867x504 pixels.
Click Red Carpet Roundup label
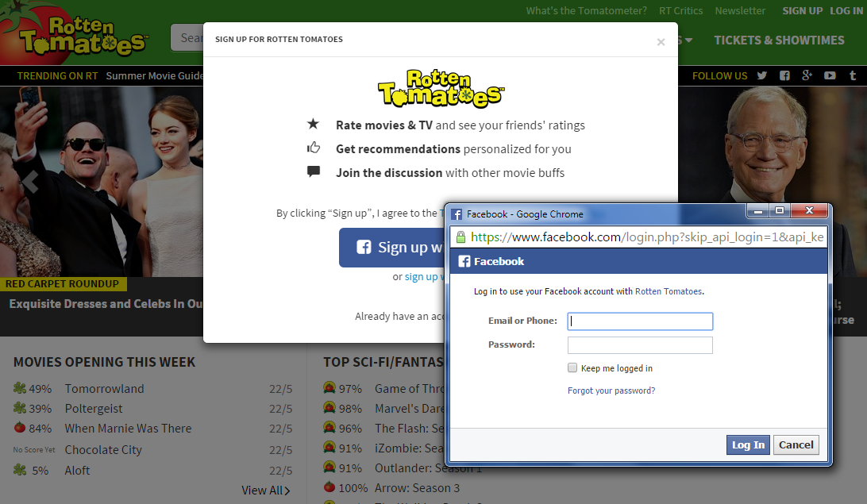pyautogui.click(x=63, y=284)
